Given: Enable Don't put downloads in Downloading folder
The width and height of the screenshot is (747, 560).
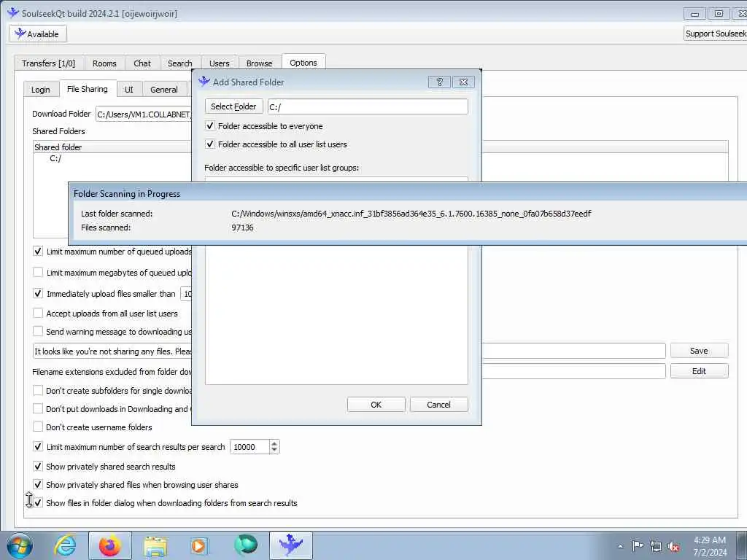Looking at the screenshot, I should pyautogui.click(x=38, y=408).
